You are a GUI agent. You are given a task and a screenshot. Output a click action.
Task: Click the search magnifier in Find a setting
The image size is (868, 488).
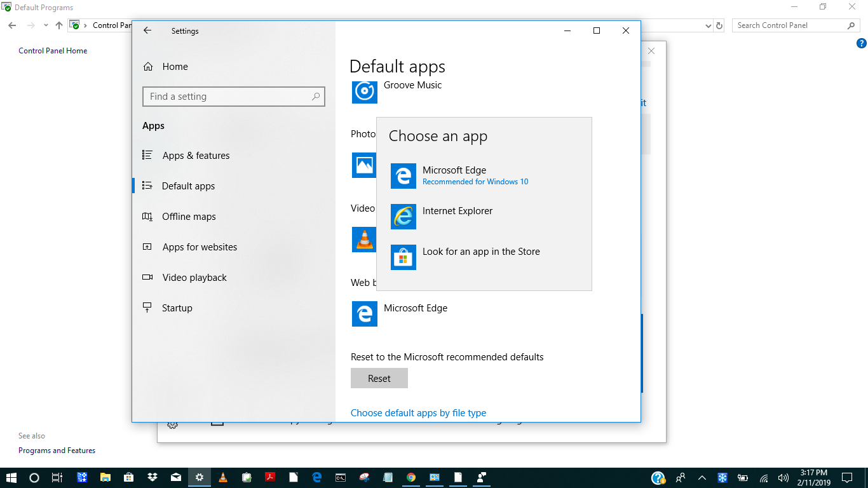point(316,97)
